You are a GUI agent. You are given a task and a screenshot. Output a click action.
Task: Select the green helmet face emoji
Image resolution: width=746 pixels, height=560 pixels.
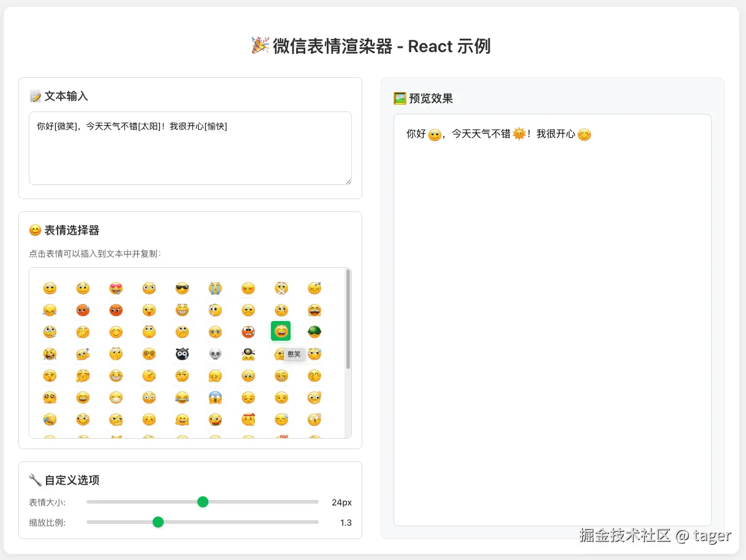tap(314, 331)
